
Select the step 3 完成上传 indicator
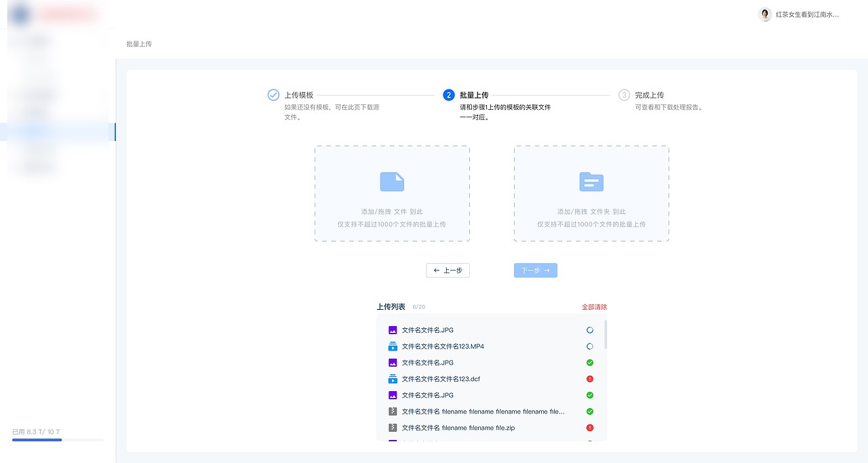click(624, 95)
